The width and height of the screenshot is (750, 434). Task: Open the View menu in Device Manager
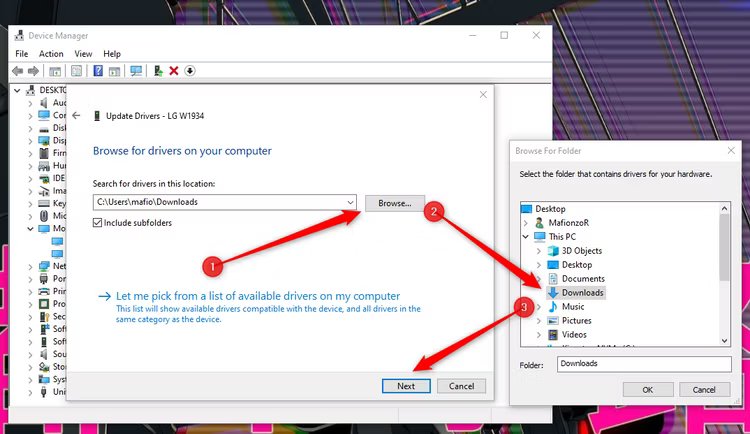click(x=83, y=54)
